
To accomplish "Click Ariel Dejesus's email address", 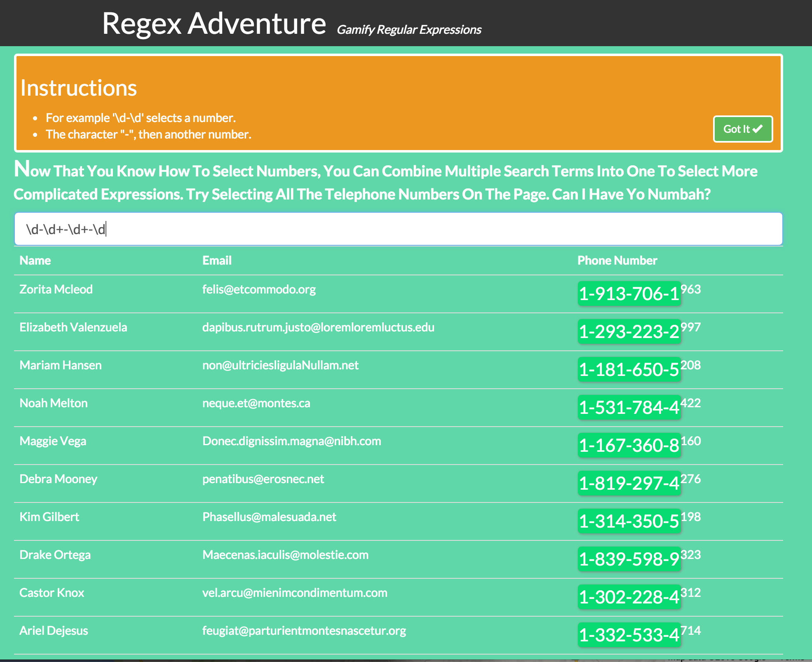I will point(304,631).
